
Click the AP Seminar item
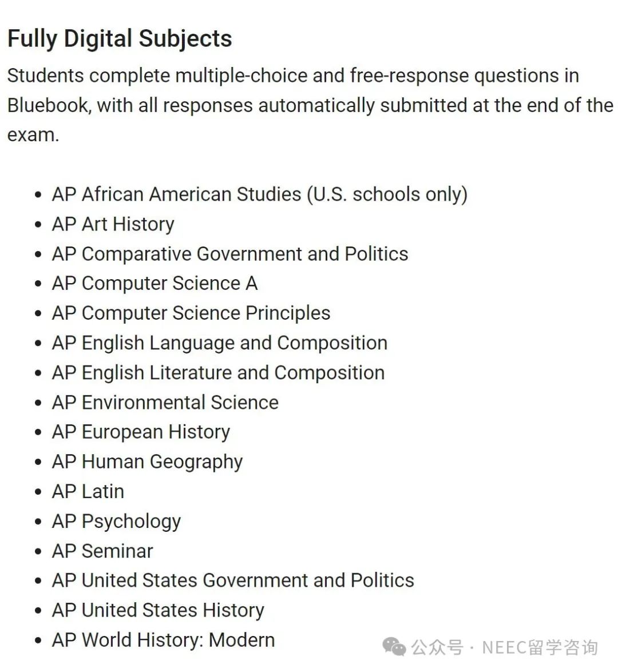pyautogui.click(x=102, y=551)
